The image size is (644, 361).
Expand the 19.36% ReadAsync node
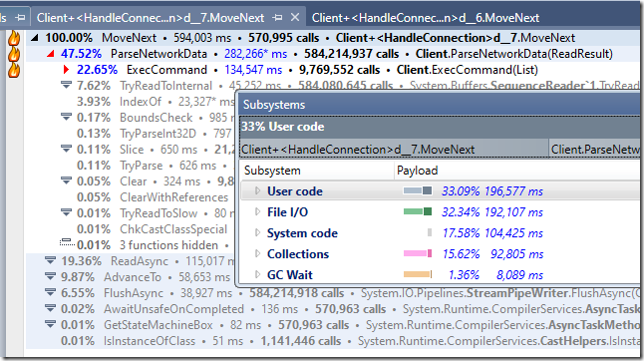(50, 260)
